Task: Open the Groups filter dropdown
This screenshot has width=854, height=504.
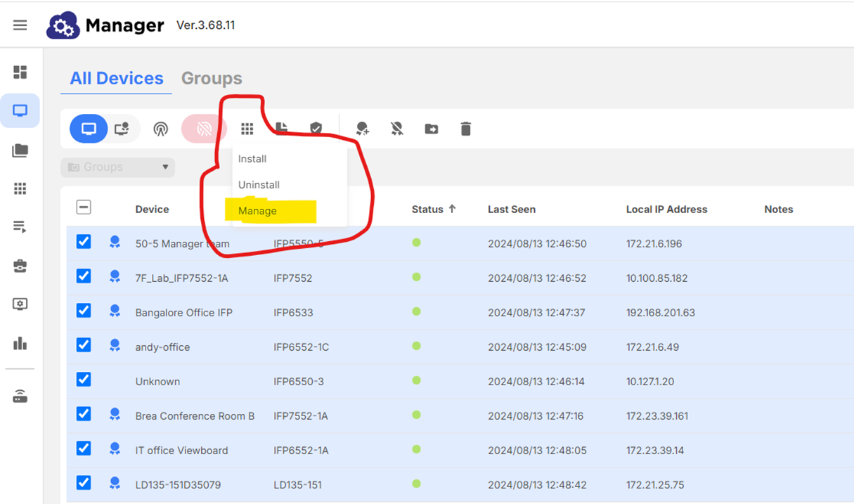Action: click(118, 167)
